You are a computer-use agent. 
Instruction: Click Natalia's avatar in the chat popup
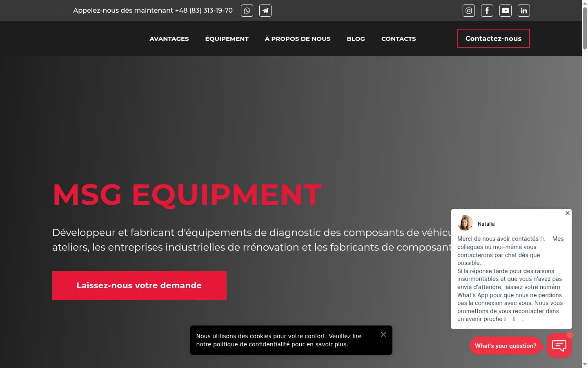pyautogui.click(x=465, y=223)
